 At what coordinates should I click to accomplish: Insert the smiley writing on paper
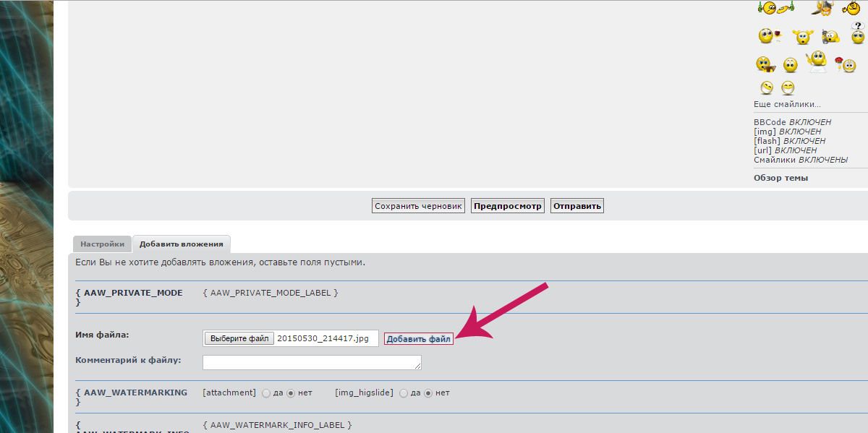[817, 61]
